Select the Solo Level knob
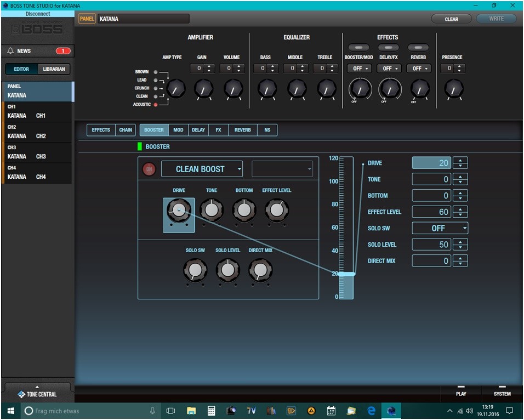This screenshot has height=420, width=524. coord(228,270)
